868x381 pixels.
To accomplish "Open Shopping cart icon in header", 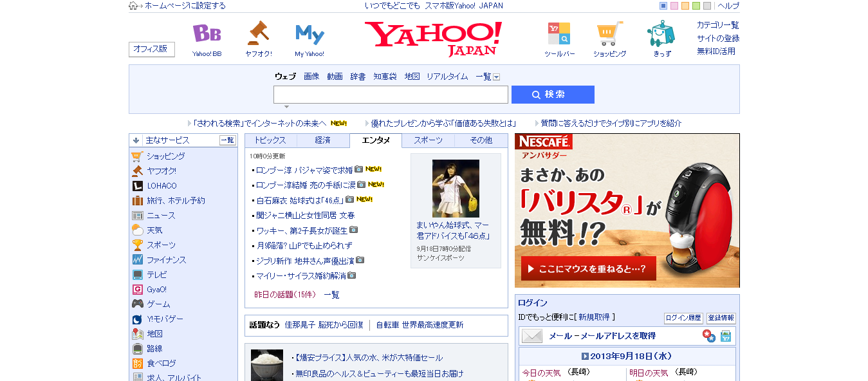I will (609, 33).
